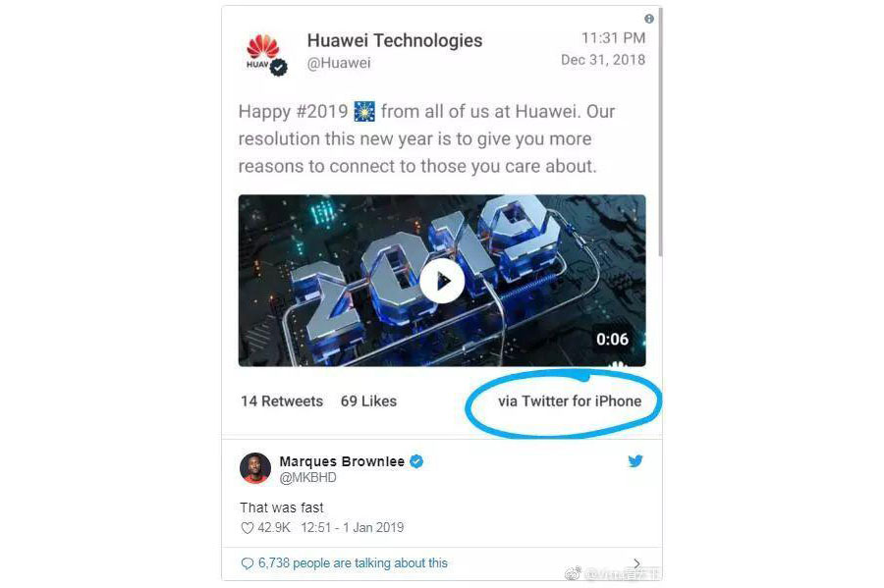The width and height of the screenshot is (884, 588).
Task: Open Marques Brownlee's profile picture
Action: pos(255,468)
